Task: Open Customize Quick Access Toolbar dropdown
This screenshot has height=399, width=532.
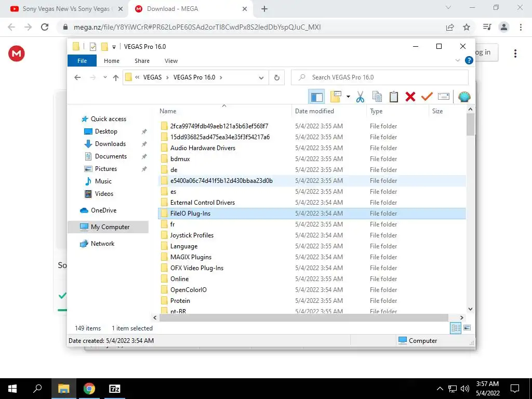Action: tap(114, 47)
